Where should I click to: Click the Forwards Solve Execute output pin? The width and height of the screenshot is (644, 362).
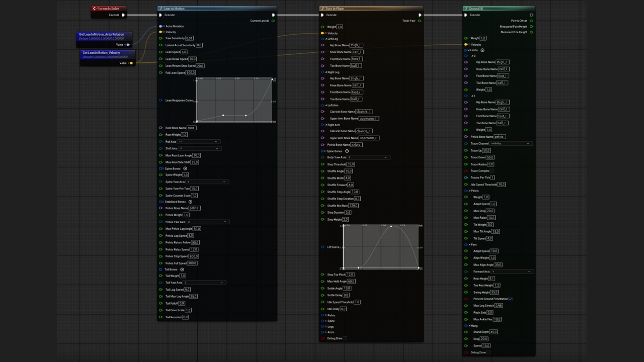click(x=123, y=15)
